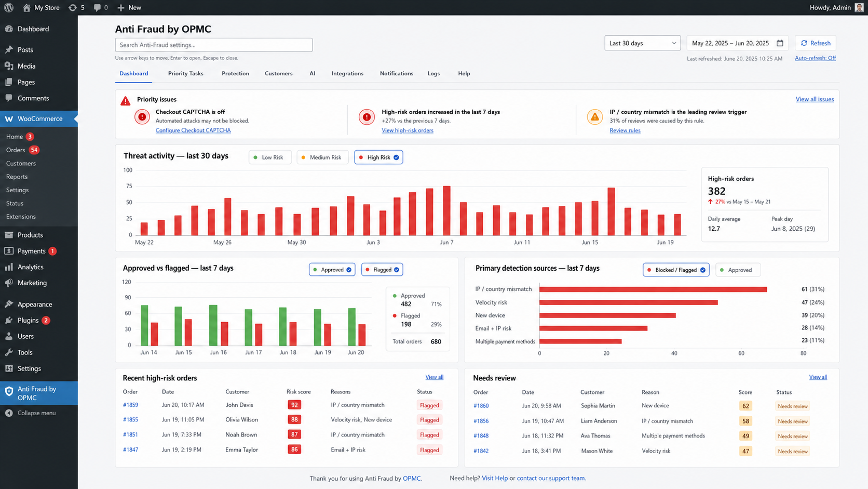Enable the Low Risk chart filter
This screenshot has height=489, width=868.
pos(270,157)
